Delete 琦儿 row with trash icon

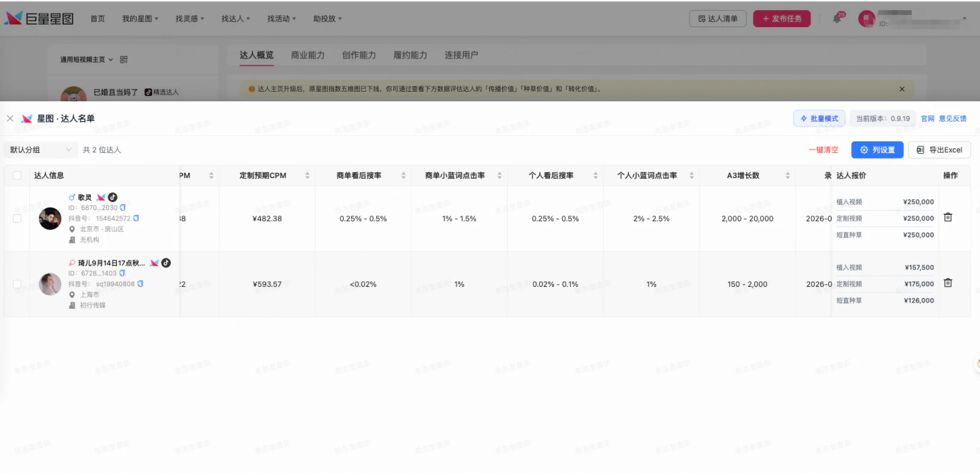(x=948, y=283)
